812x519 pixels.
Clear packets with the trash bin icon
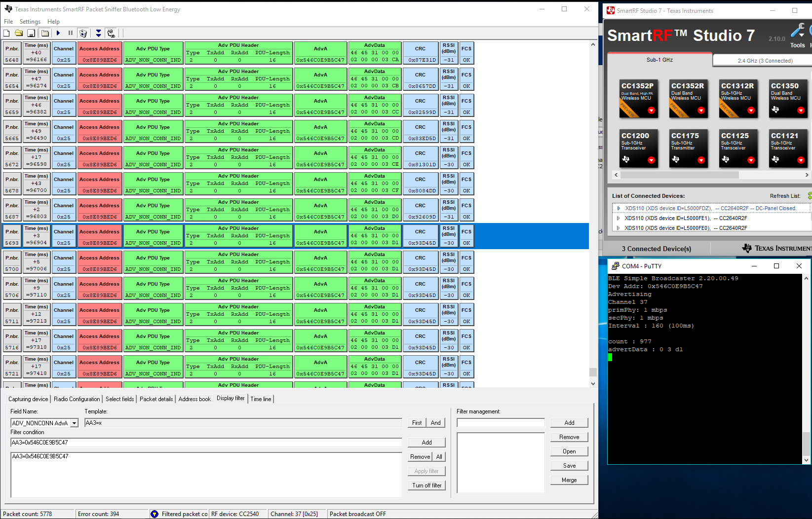coord(83,33)
